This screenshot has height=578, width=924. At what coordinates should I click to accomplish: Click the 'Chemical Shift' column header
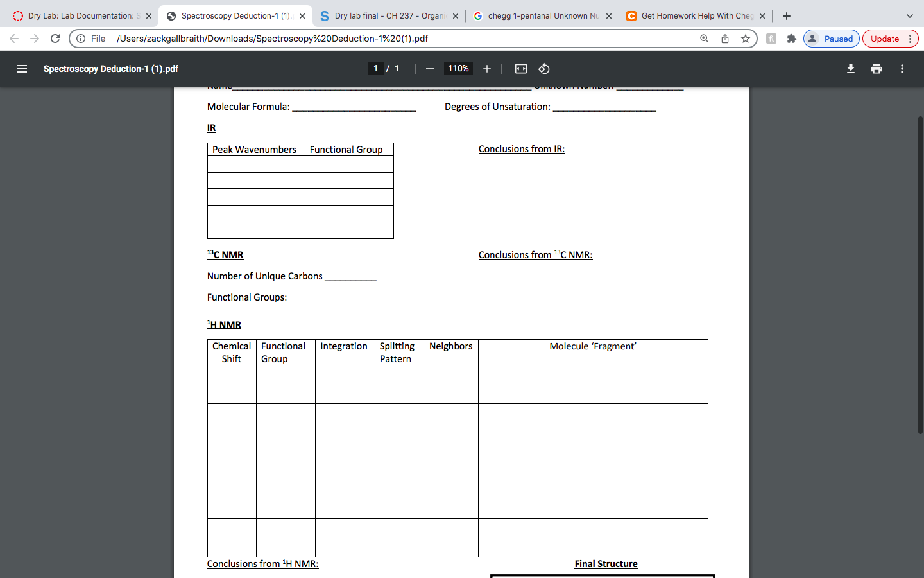232,353
